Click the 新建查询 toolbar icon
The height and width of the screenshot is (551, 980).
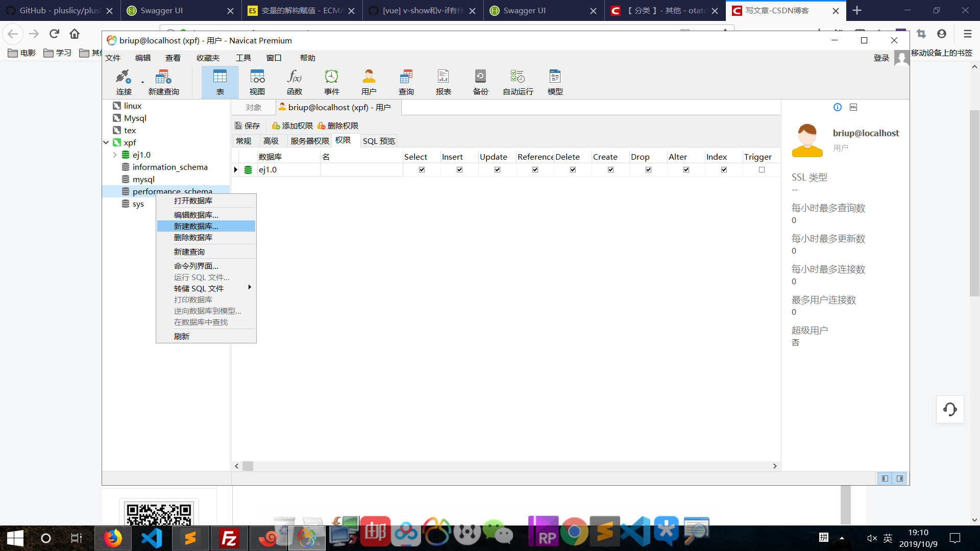click(x=163, y=82)
